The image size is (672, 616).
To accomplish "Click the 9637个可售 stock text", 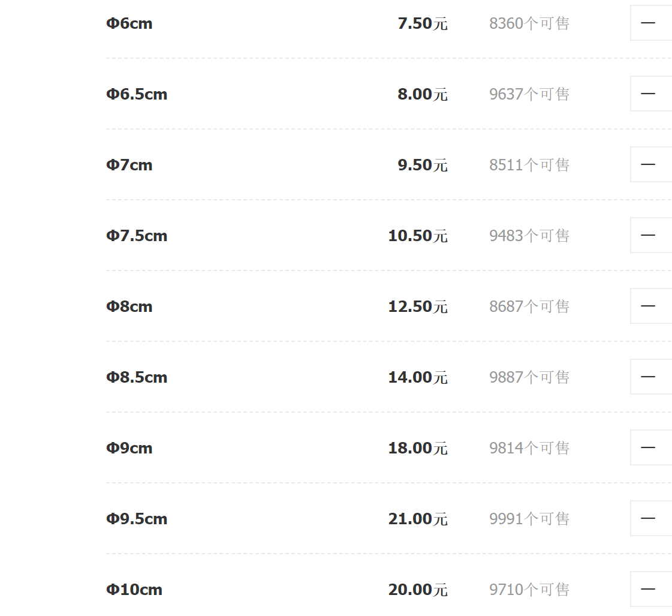I will click(x=529, y=95).
